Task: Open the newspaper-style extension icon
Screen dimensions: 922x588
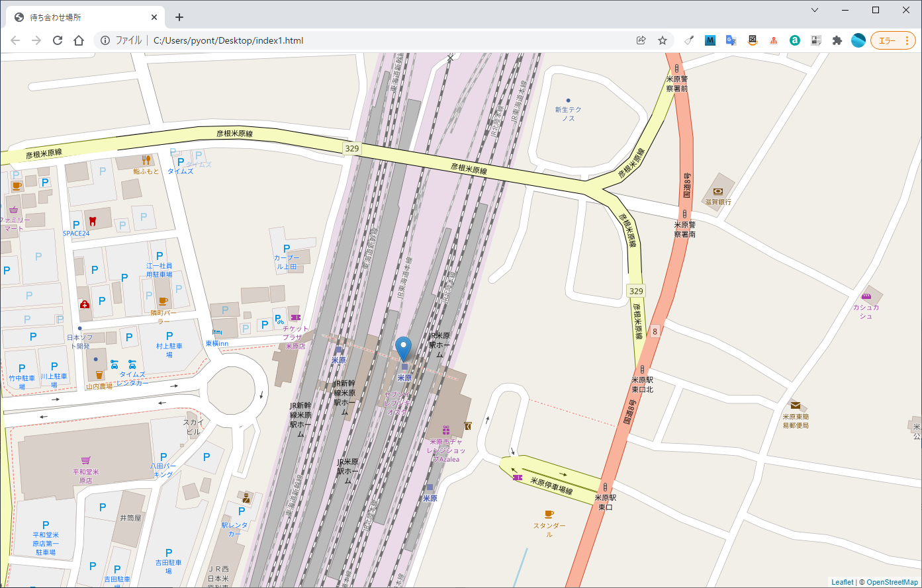Action: (x=816, y=40)
